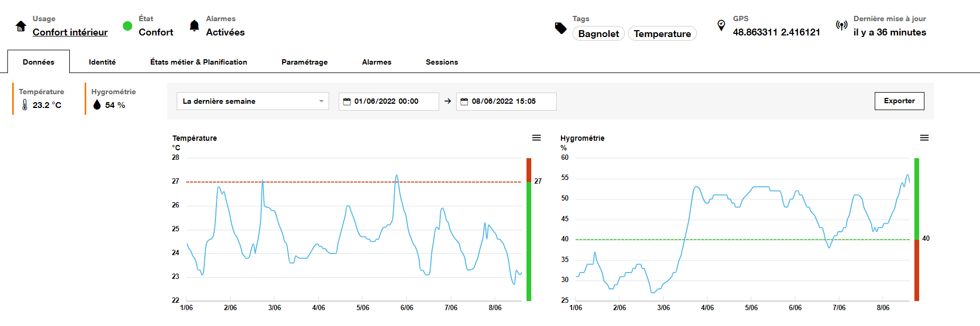Open Température chart hamburger menu

pyautogui.click(x=536, y=138)
